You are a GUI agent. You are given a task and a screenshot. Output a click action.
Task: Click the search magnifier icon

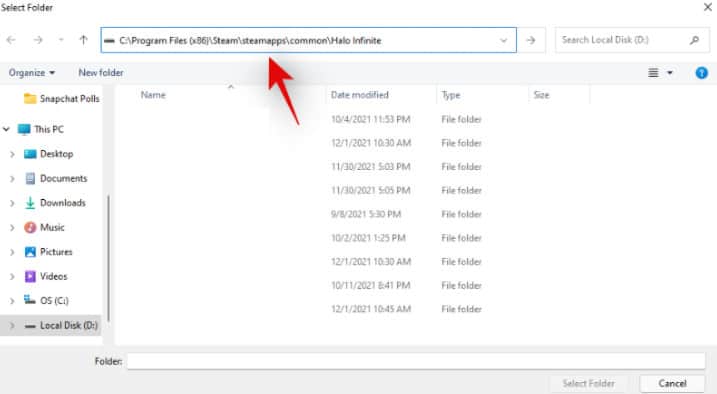click(x=694, y=40)
